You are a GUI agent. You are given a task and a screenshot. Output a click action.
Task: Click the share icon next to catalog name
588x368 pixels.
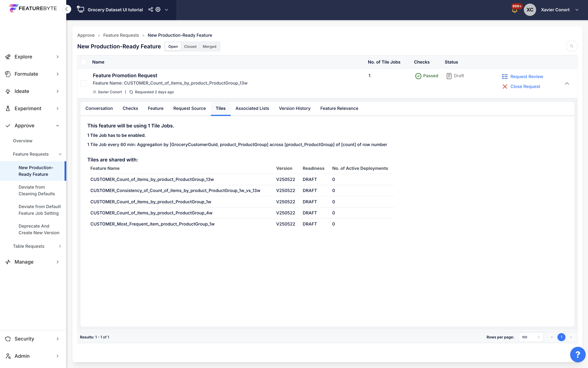pyautogui.click(x=151, y=10)
